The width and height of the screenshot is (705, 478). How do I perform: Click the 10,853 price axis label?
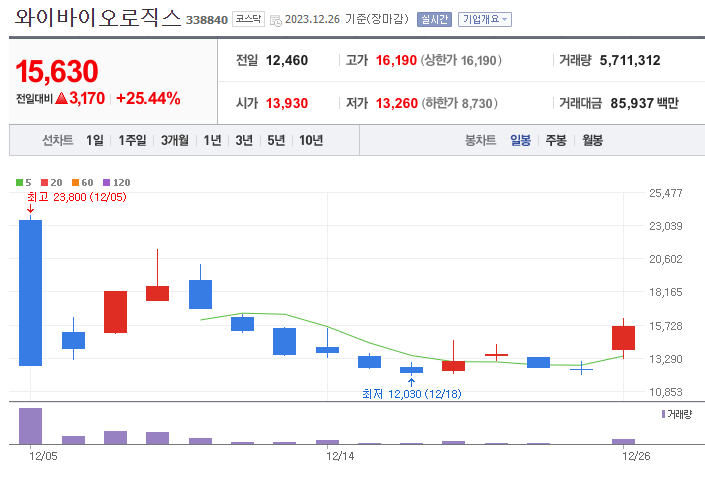pyautogui.click(x=665, y=392)
